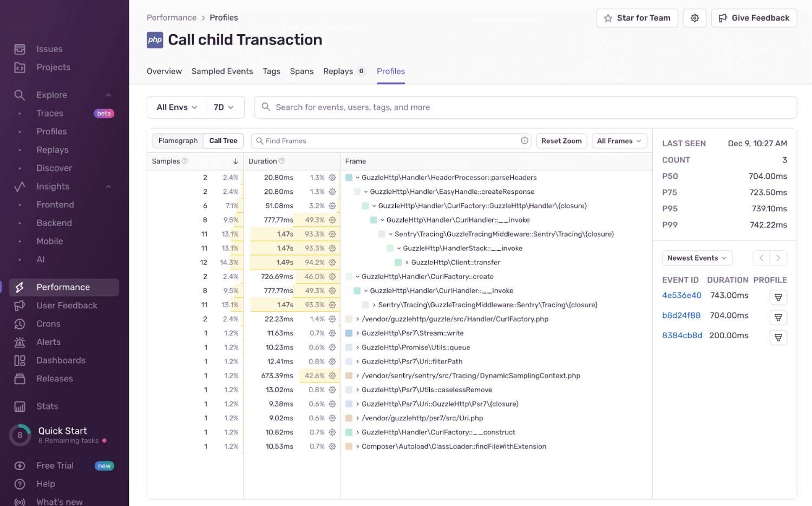812x506 pixels.
Task: Open the Dashboards sidebar icon
Action: (x=19, y=360)
